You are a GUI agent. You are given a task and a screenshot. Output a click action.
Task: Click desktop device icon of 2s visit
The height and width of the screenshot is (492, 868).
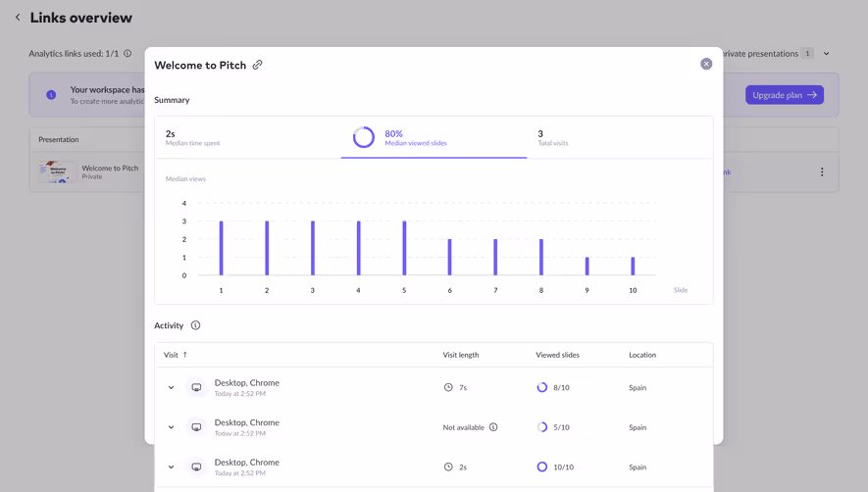(x=196, y=467)
